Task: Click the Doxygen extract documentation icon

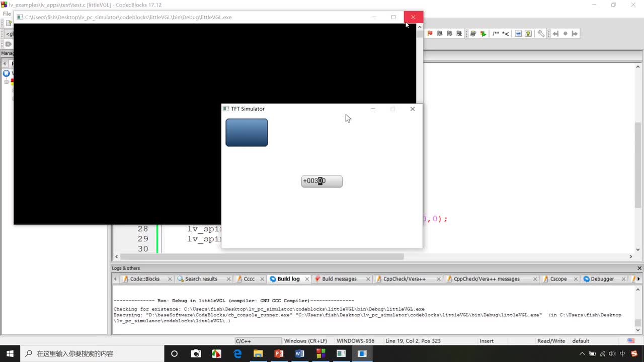Action: [473, 34]
